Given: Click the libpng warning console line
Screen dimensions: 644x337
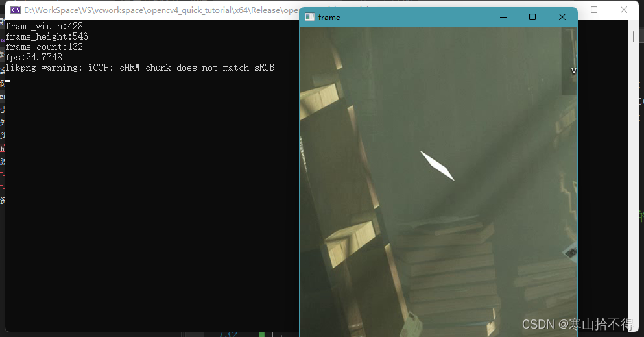Looking at the screenshot, I should 139,68.
